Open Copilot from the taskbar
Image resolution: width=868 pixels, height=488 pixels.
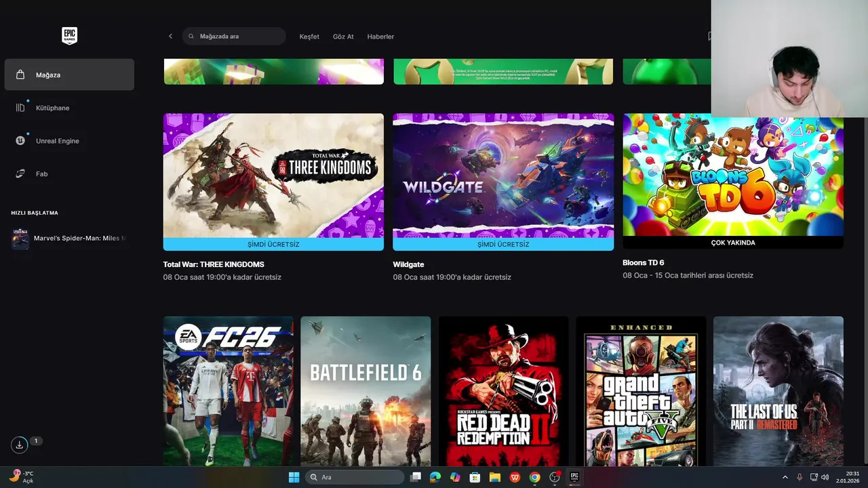click(x=455, y=477)
